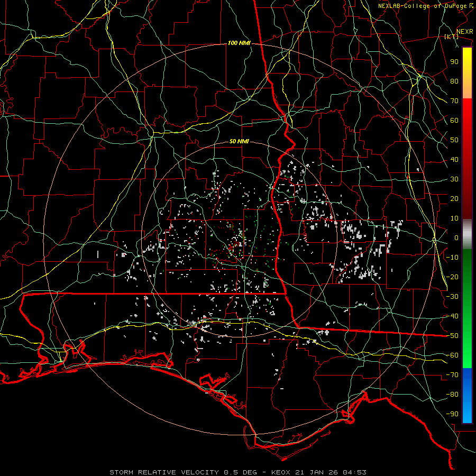Select the Storm Relative Velocity caption text
This screenshot has width=476, height=476.
237,472
